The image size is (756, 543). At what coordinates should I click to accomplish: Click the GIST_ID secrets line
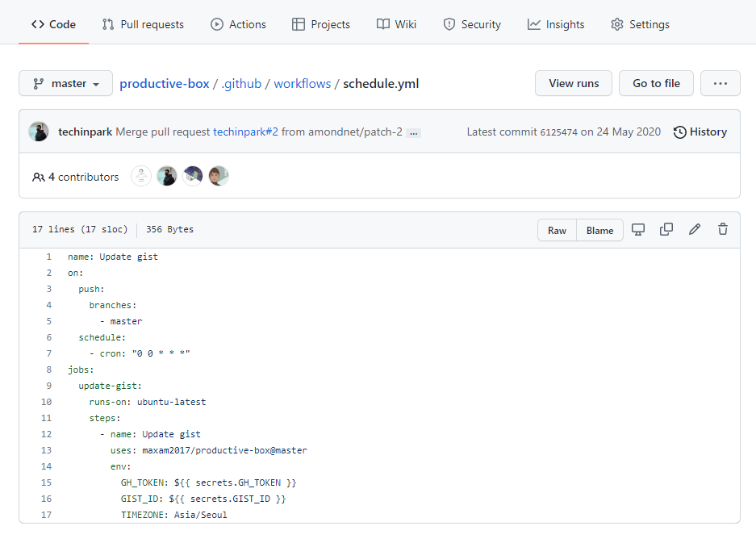(203, 499)
